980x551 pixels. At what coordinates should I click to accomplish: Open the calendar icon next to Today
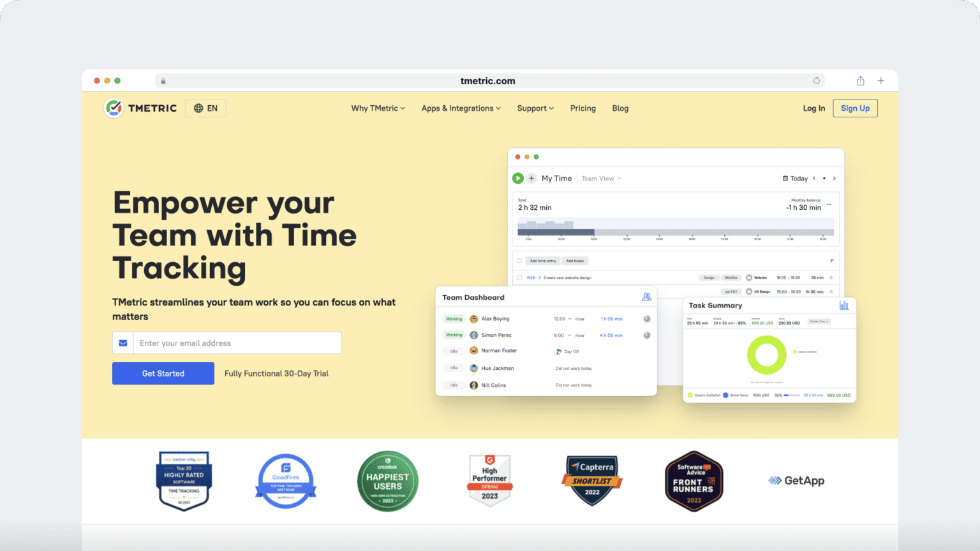click(785, 179)
